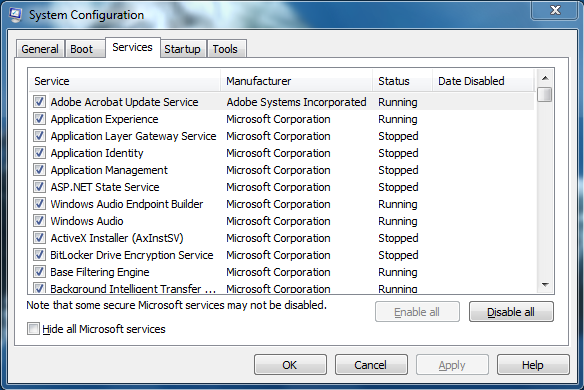584x390 pixels.
Task: Click Stopped status of BitLocker Drive Encryption Service
Action: (398, 255)
